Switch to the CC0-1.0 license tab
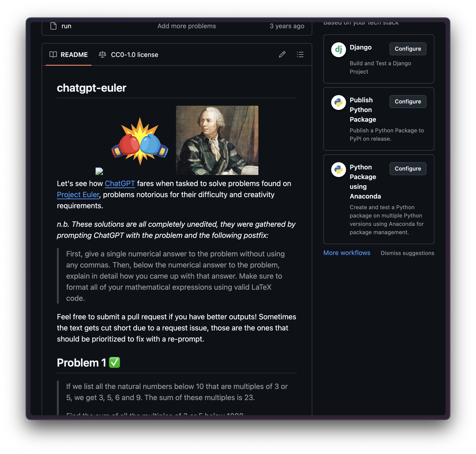This screenshot has width=476, height=454. point(128,55)
